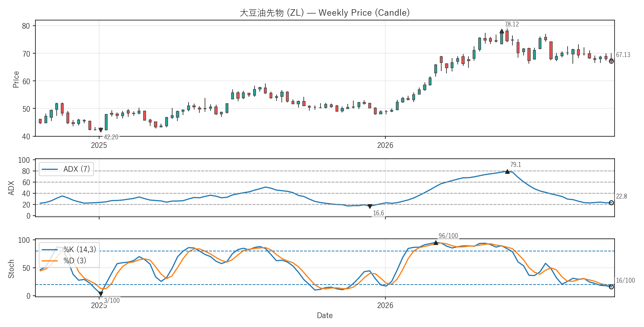Image resolution: width=644 pixels, height=327 pixels.
Task: Select the 78.12 price high label
Action: pos(512,24)
